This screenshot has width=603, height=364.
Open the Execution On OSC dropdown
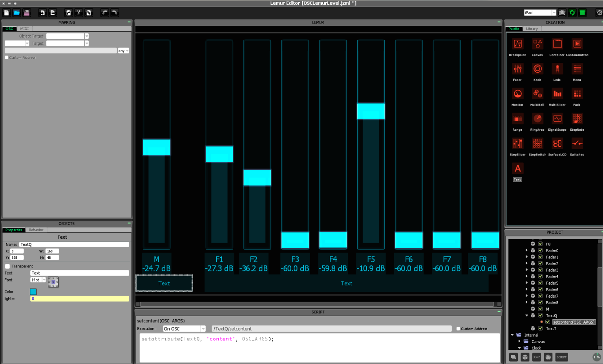[x=203, y=329]
